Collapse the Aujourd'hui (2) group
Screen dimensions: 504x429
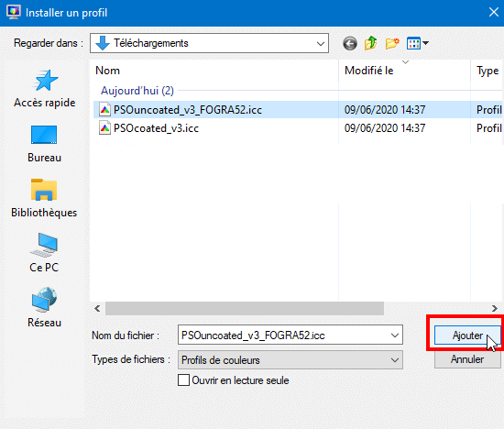pos(137,91)
